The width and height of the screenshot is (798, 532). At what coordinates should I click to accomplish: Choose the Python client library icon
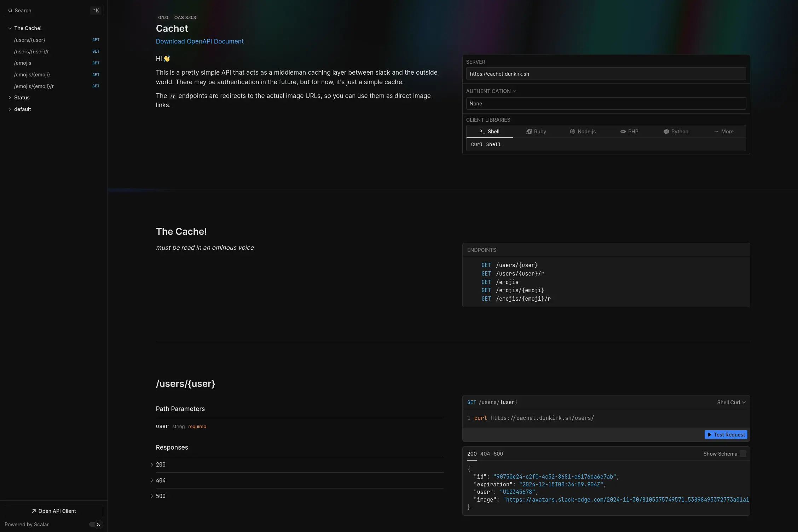coord(666,132)
